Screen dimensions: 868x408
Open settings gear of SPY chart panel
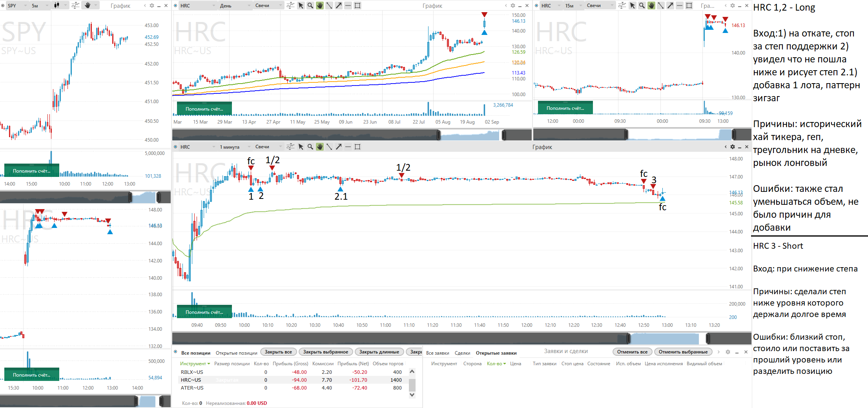tap(152, 5)
